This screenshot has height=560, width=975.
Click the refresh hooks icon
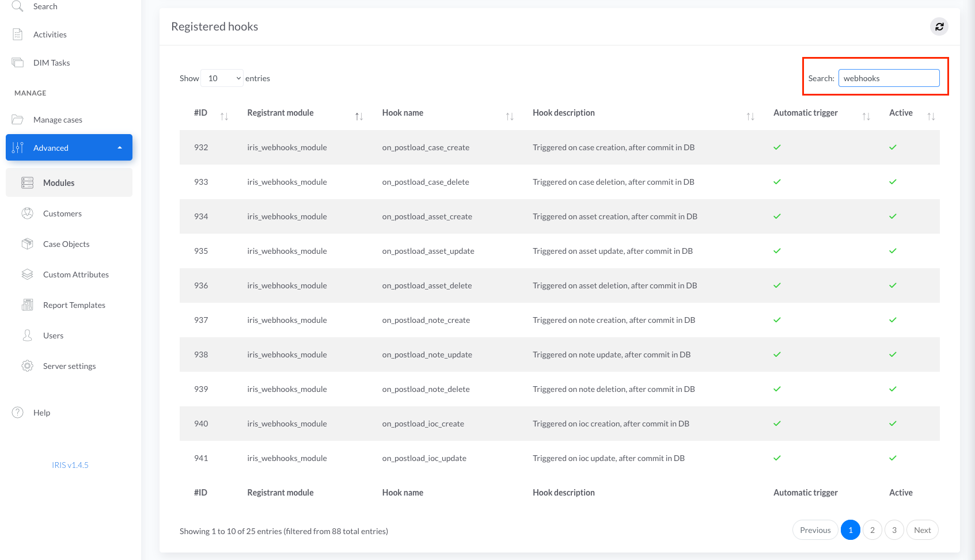pyautogui.click(x=939, y=26)
